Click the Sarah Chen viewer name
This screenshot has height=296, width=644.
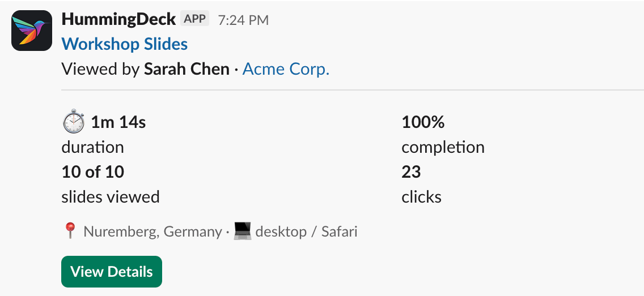187,69
